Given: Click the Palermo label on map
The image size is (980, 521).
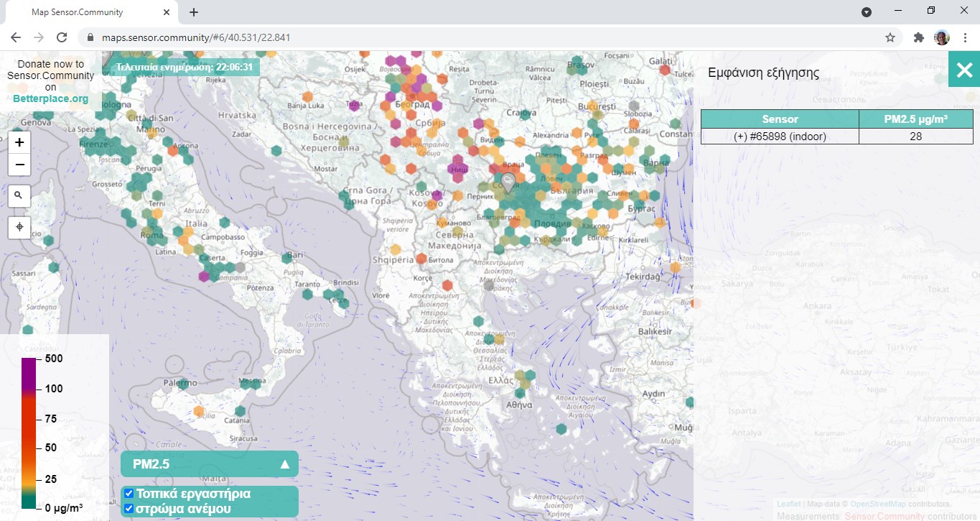Looking at the screenshot, I should point(179,383).
